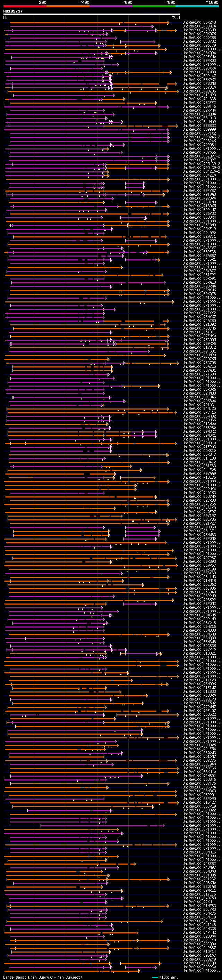Open the UniRef100_B8PFG8 hit
The height and width of the screenshot is (980, 222).
199,252
